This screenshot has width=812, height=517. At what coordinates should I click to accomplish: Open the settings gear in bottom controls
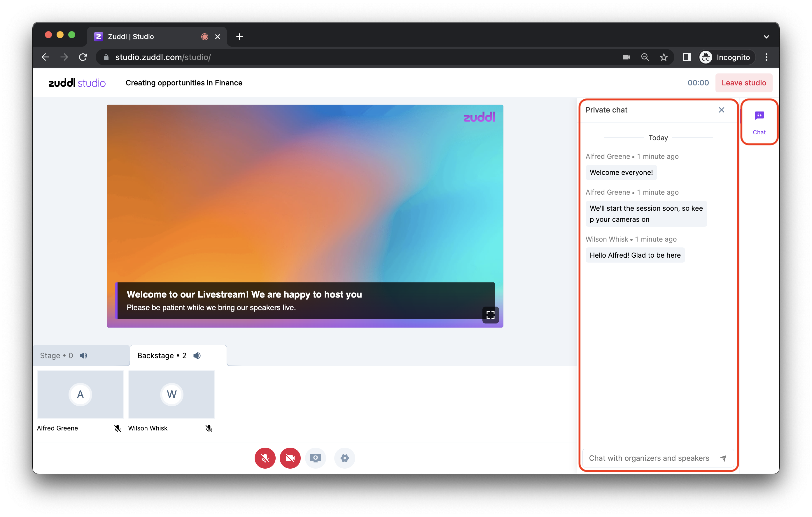(344, 458)
